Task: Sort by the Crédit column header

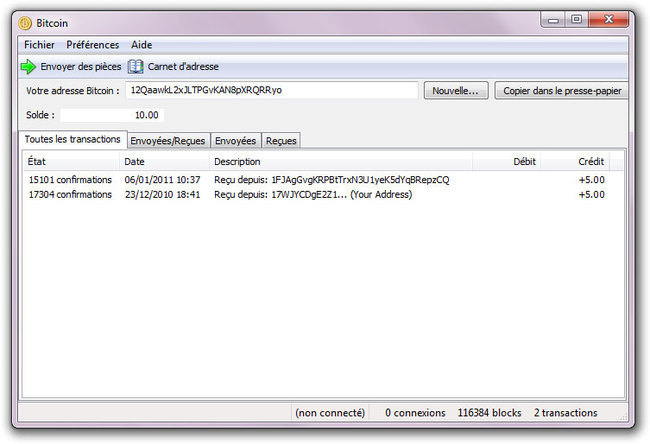Action: tap(575, 162)
